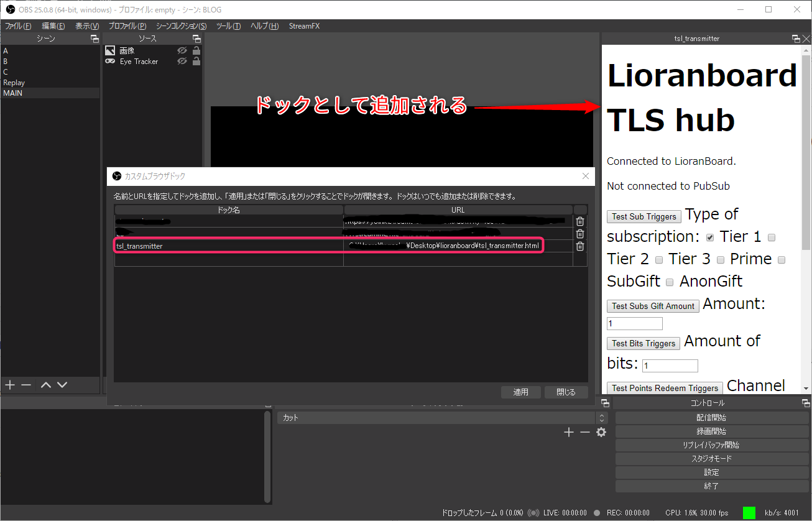Image resolution: width=812 pixels, height=521 pixels.
Task: Select the MAIN scene
Action: pyautogui.click(x=50, y=93)
